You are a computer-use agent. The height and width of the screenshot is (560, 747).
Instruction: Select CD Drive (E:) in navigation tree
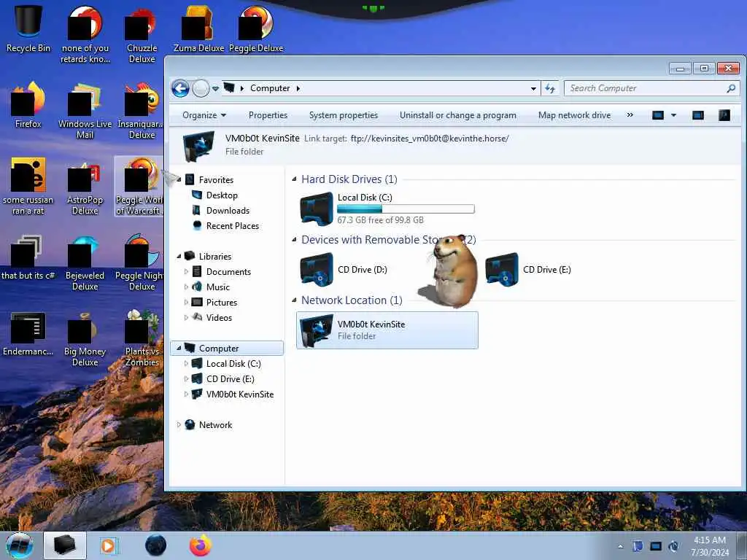[230, 379]
